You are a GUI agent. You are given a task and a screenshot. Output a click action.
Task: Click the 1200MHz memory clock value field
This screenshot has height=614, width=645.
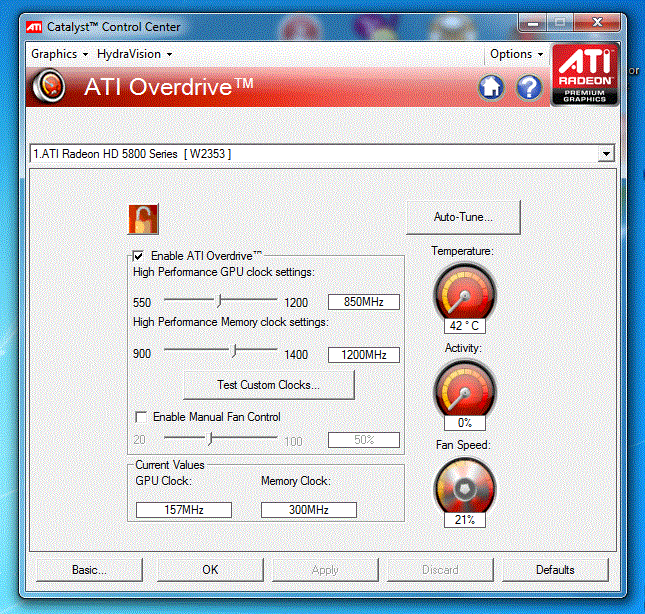[x=364, y=355]
